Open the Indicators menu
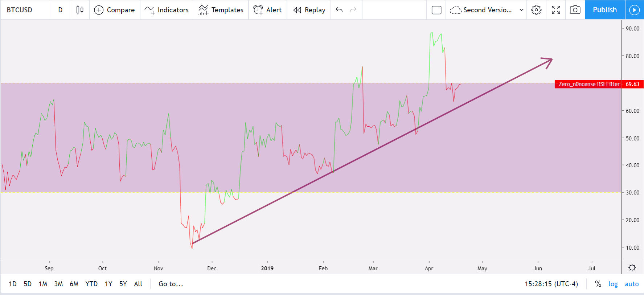 (167, 10)
